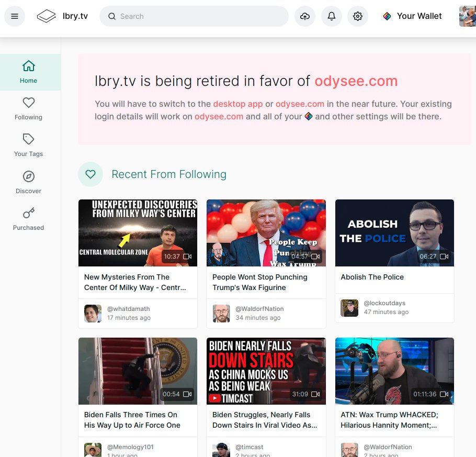The width and height of the screenshot is (476, 457).
Task: Open Milky Way's Center video thumbnail
Action: point(138,233)
